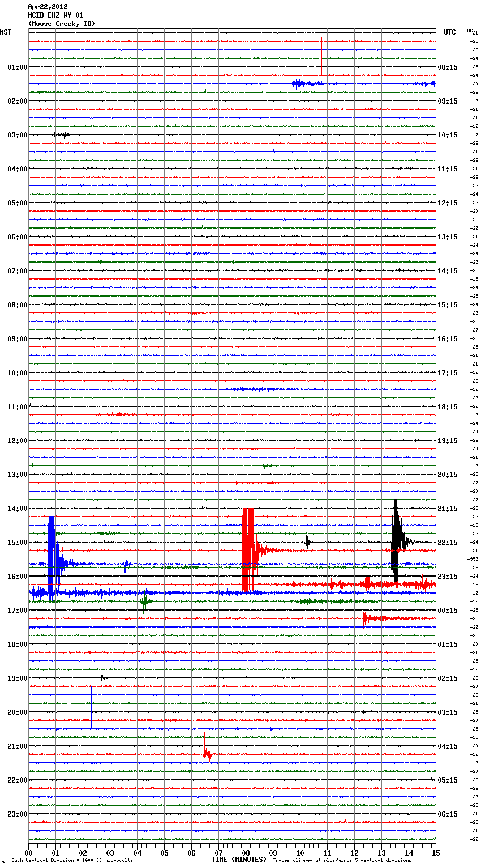Click minute 03 on the time axis
The image size is (481, 868).
pos(110,853)
